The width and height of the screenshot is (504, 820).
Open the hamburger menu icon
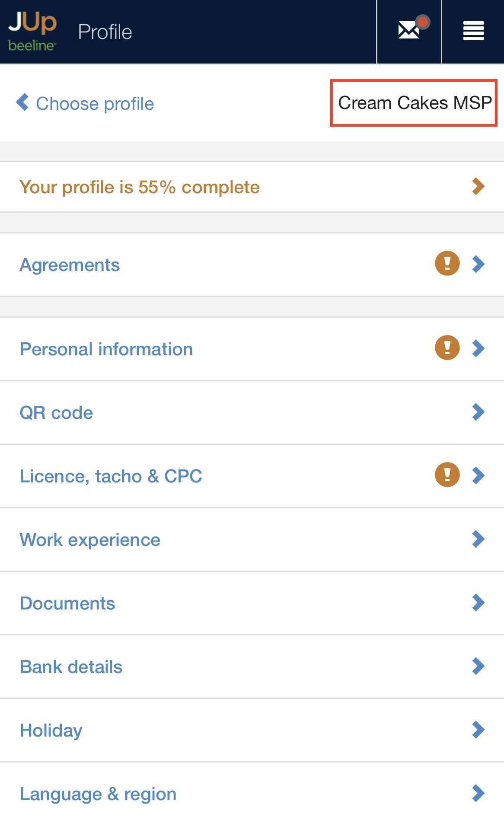pos(473,31)
